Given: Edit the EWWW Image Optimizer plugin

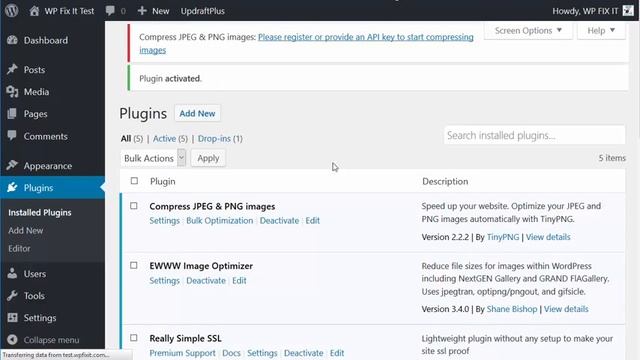Looking at the screenshot, I should click(x=239, y=280).
